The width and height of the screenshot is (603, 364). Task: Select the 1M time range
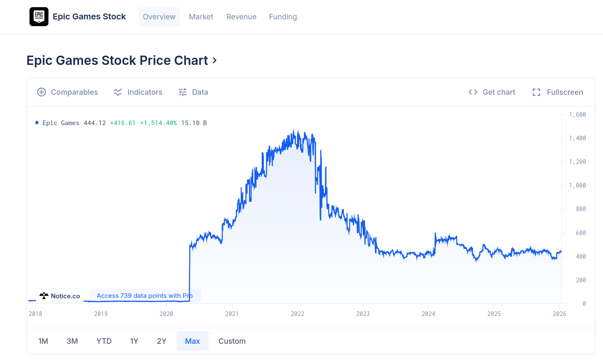(x=43, y=341)
